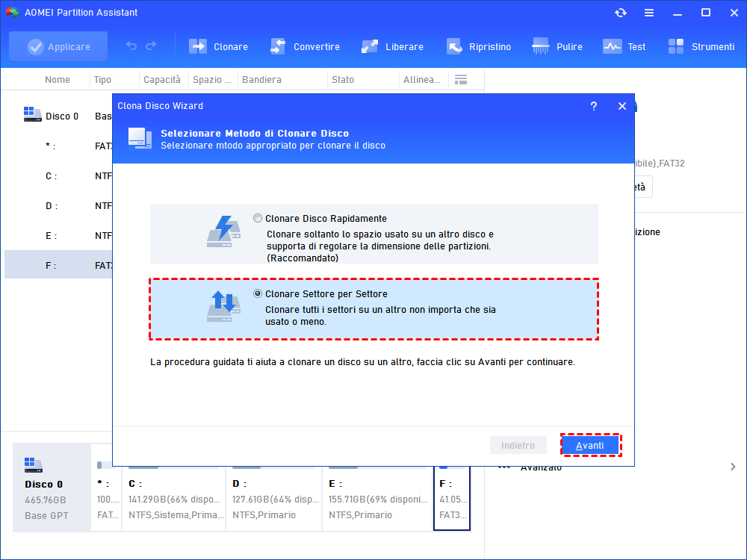Click the Test toolbar icon
Screen dimensions: 747x560
pyautogui.click(x=612, y=46)
